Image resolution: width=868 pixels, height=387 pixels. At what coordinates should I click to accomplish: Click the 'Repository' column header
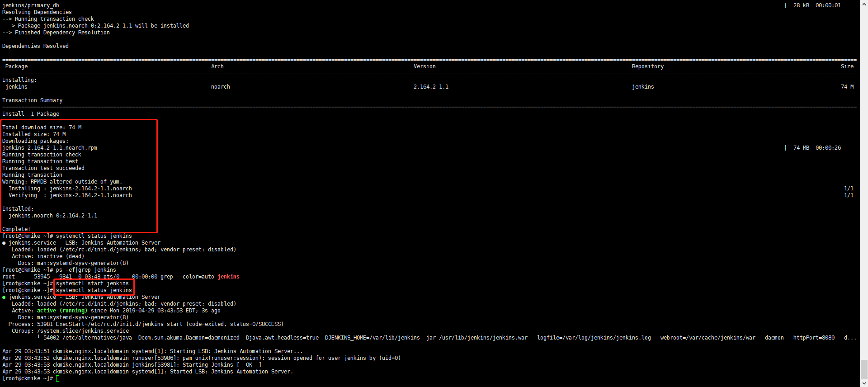648,66
